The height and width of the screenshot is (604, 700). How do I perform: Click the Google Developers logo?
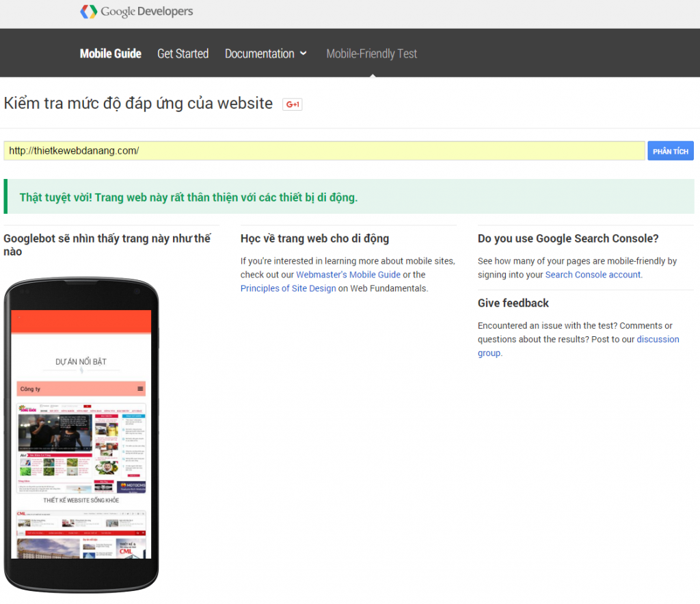point(137,11)
